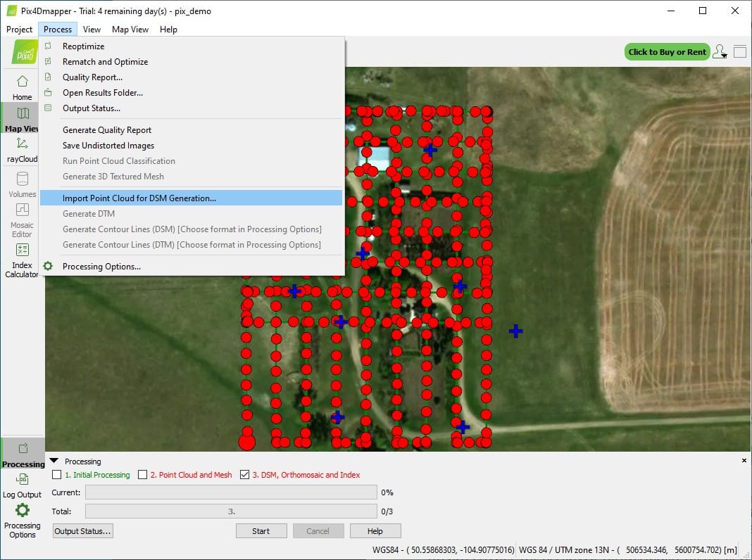Screen dimensions: 752x560
Task: Click the 0/3 total step counter
Action: [x=387, y=511]
